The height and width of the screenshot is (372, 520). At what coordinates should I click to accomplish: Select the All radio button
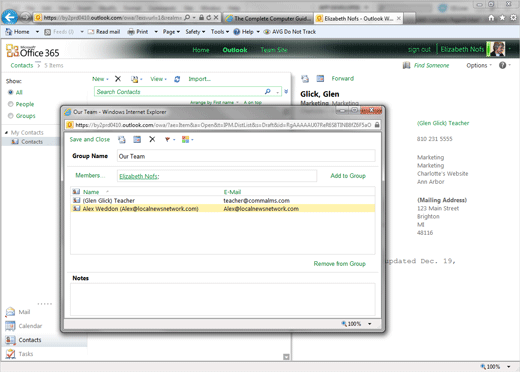point(11,92)
